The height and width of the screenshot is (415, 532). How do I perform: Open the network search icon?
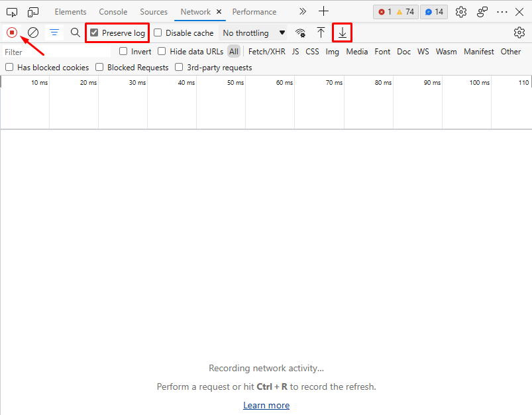(76, 32)
